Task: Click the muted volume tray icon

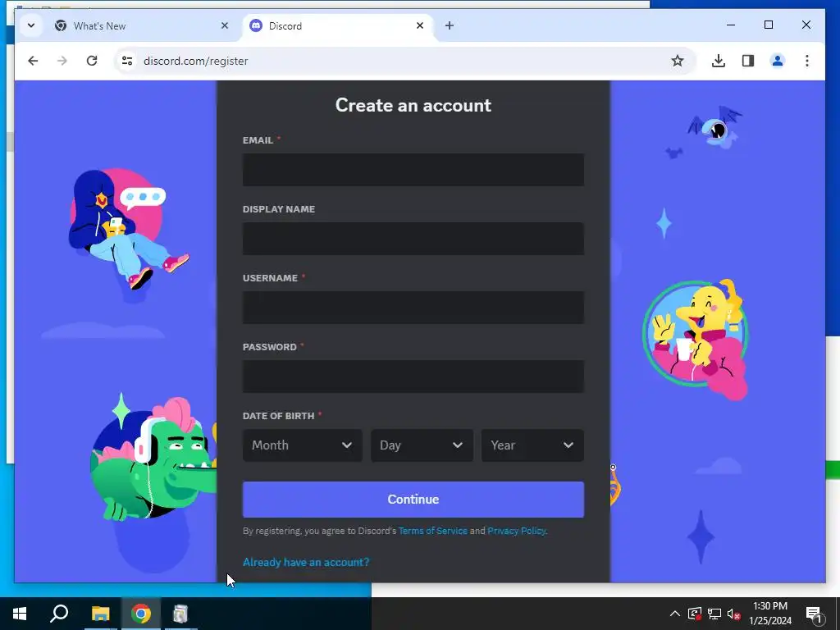Action: 733,614
